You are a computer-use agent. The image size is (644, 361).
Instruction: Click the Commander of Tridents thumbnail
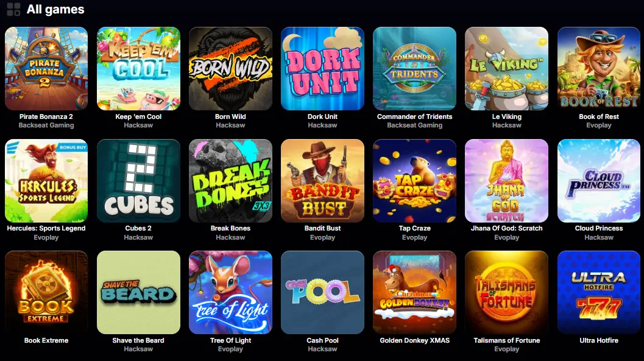[414, 69]
